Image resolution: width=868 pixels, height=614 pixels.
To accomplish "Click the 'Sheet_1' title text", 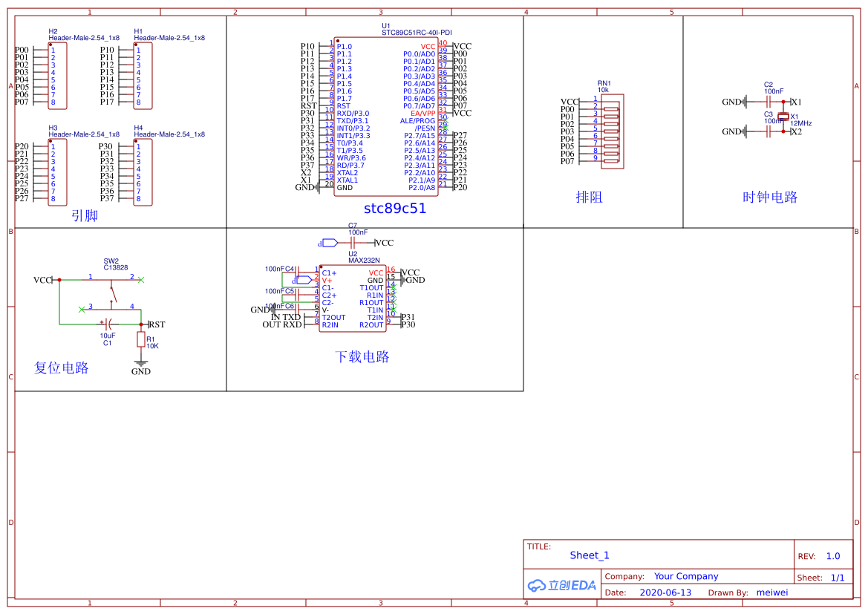I will click(590, 555).
